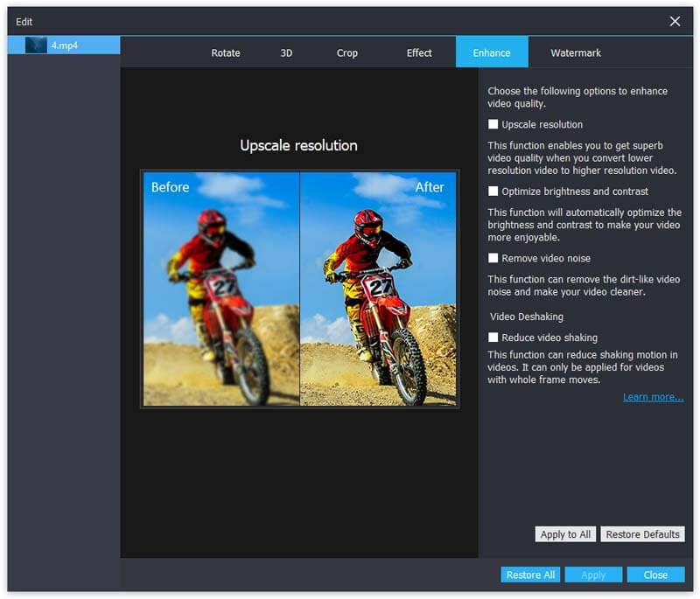Enable Reduce video shaking checkbox
Image resolution: width=700 pixels, height=599 pixels.
(x=493, y=338)
